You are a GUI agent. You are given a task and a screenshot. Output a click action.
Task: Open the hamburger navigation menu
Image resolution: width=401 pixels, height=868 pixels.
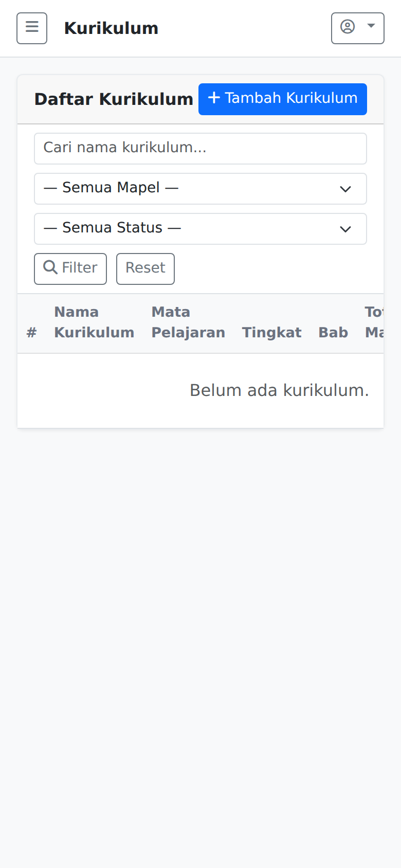tap(31, 28)
